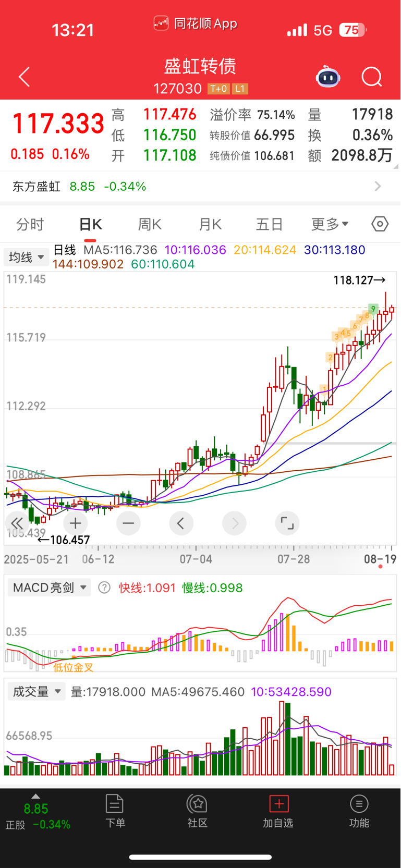Tap the 20:114.624 moving average label
Viewport: 401px width, 868px height.
tap(265, 250)
